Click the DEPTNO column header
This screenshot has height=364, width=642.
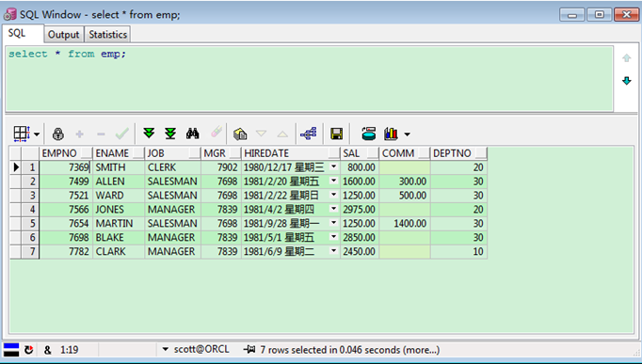click(458, 153)
